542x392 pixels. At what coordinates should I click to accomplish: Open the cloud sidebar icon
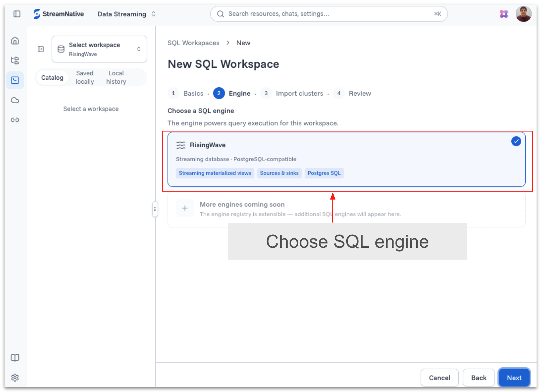(15, 100)
